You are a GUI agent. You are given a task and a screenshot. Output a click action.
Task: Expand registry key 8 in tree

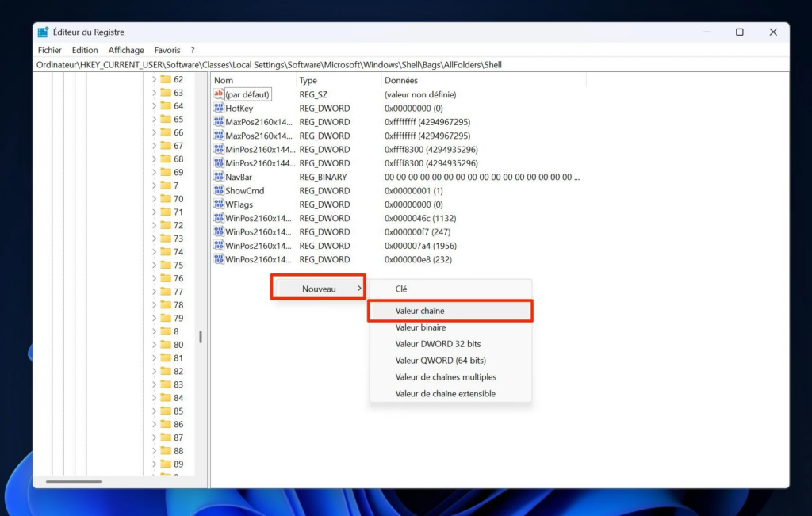[x=154, y=331]
